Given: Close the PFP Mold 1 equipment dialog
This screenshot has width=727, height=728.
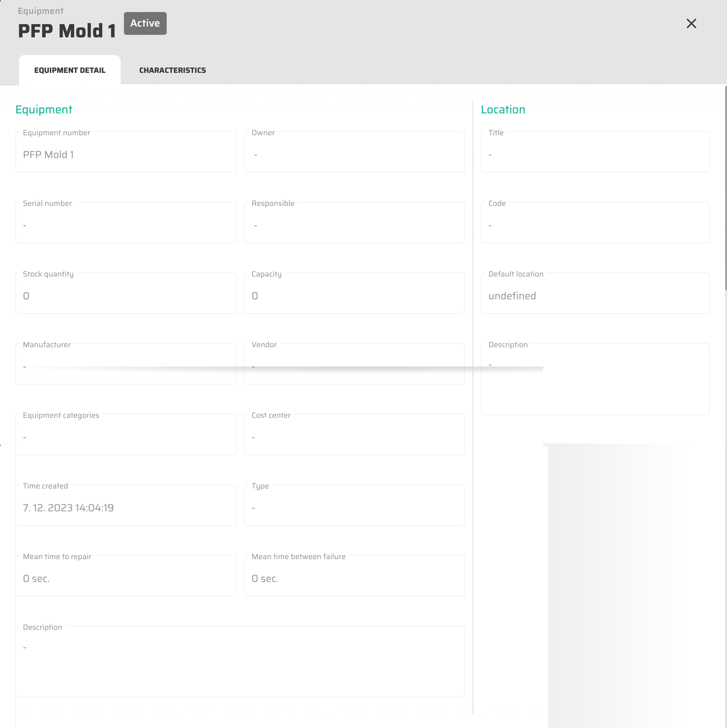Looking at the screenshot, I should click(x=691, y=24).
